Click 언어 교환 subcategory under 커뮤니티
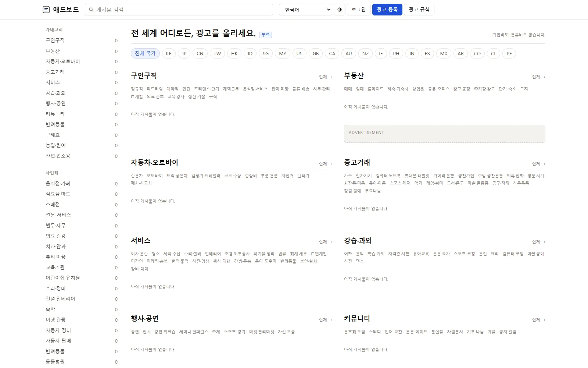Screen dimensions: 588x368 [x=393, y=332]
